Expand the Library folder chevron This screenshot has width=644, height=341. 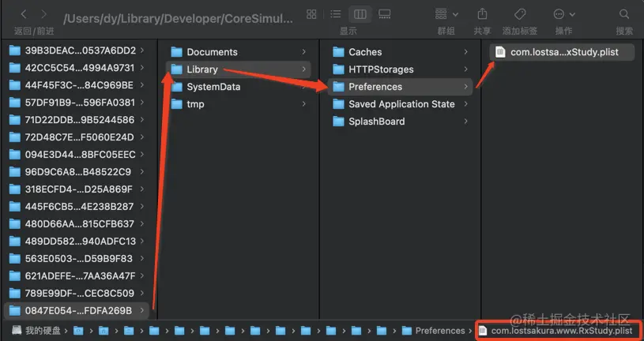click(305, 69)
